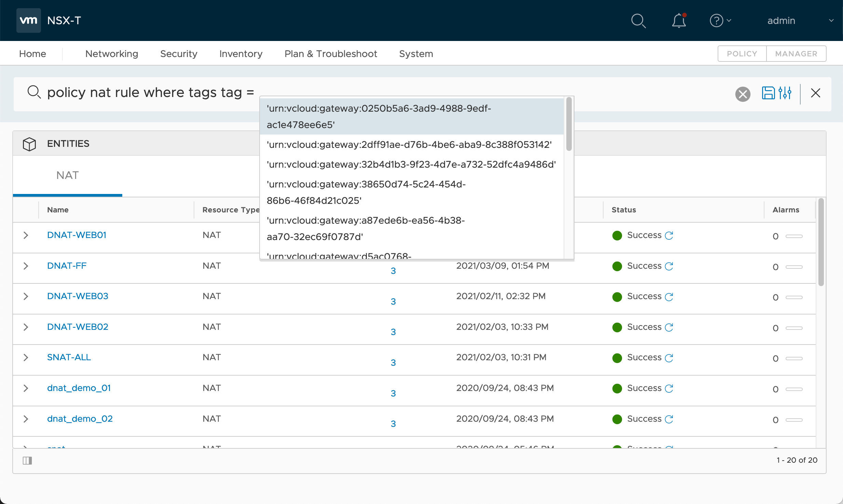This screenshot has width=843, height=504.
Task: Click the VMware vm logo
Action: coord(29,20)
